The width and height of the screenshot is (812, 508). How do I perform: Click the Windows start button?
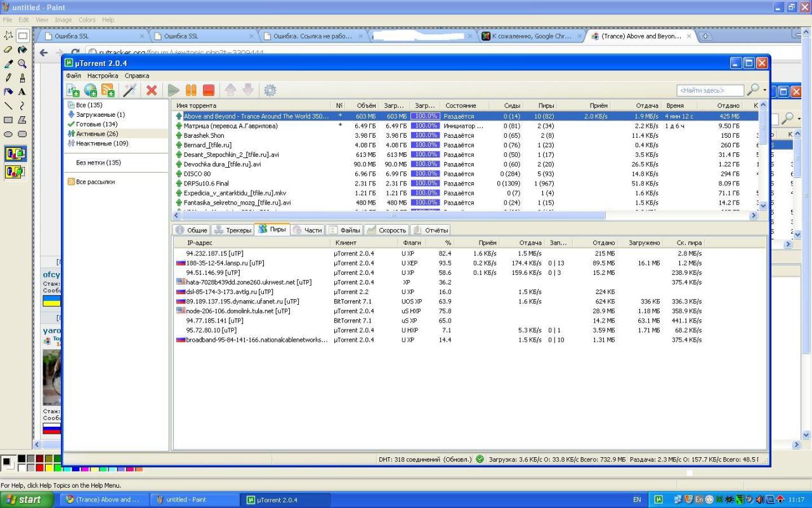tap(23, 500)
